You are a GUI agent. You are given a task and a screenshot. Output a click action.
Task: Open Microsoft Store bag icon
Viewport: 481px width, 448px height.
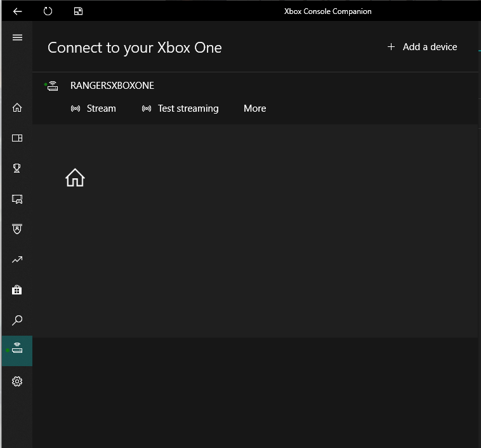[x=17, y=289]
